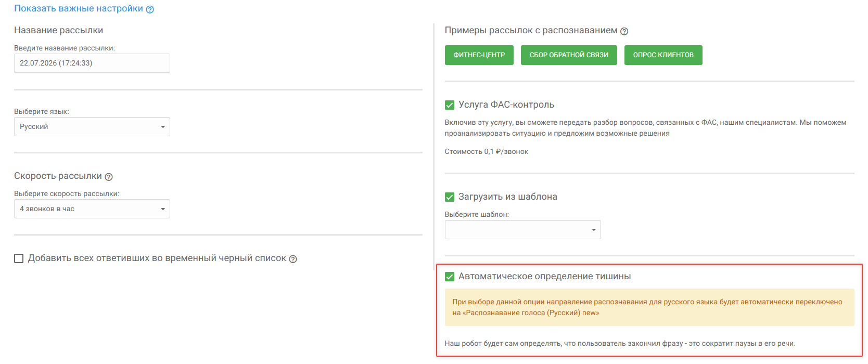868x364 pixels.
Task: Click the Показать важные настройки link
Action: [x=79, y=9]
